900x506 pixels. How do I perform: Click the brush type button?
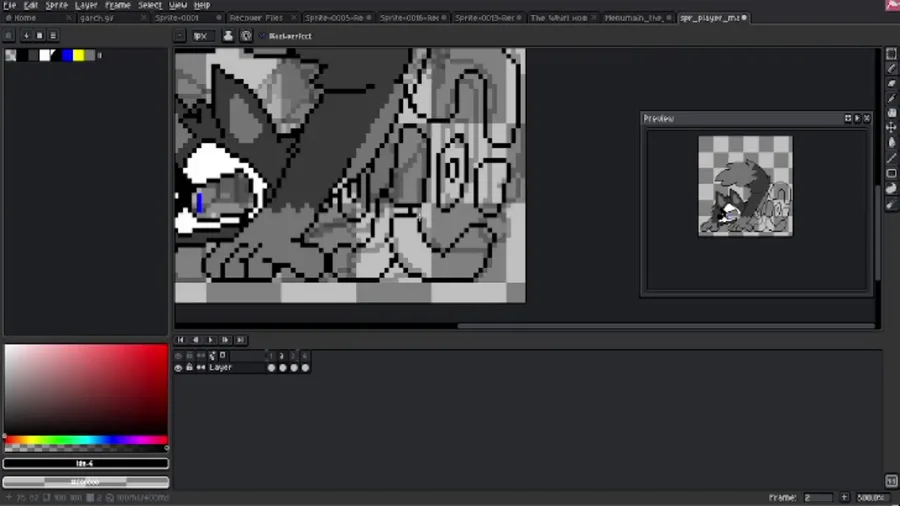[x=180, y=36]
